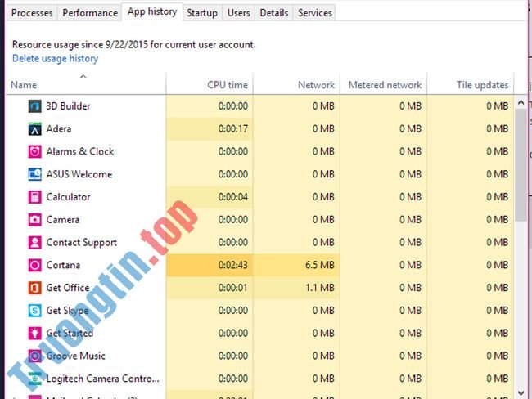Open the Startup tab
This screenshot has width=532, height=399.
click(202, 13)
